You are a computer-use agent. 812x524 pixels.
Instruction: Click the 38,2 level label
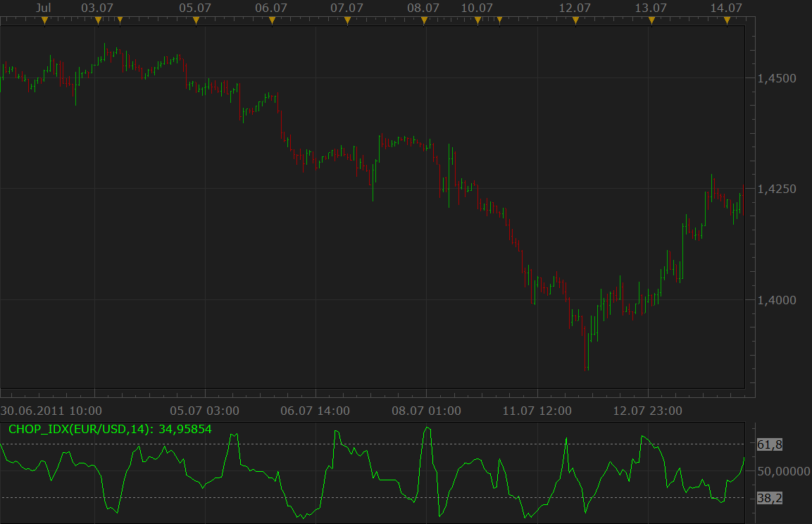(x=770, y=498)
